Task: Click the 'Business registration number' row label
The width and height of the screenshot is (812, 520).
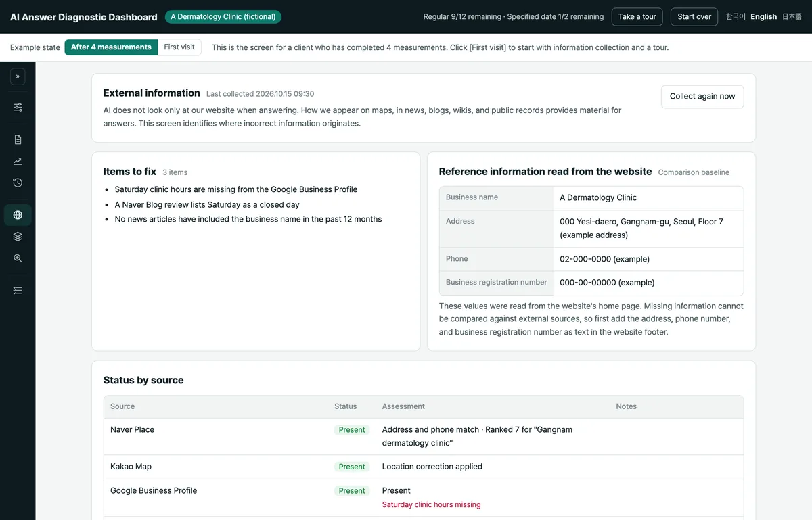Action: [x=496, y=283]
